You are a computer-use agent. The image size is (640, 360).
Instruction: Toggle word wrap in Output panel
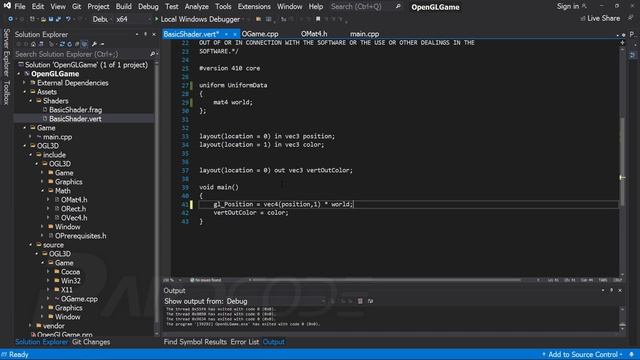[370, 301]
